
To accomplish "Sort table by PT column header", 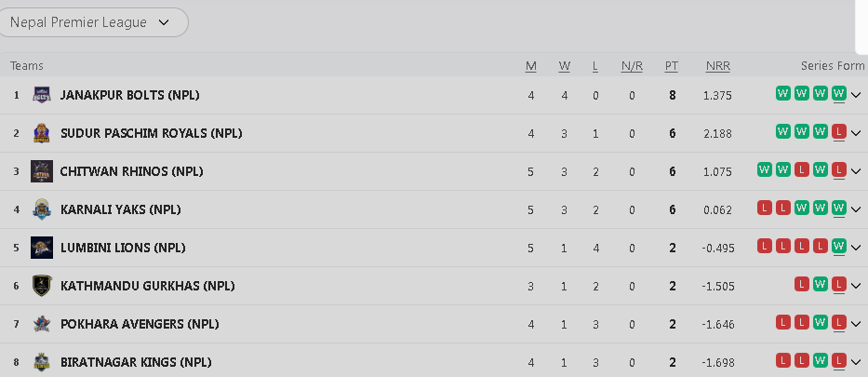I will (x=672, y=66).
